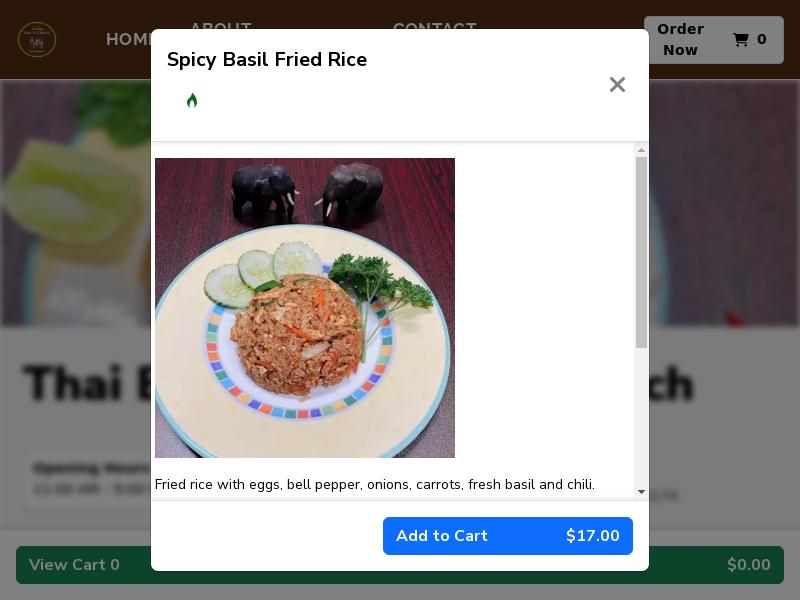
Task: Click the $17.00 price label
Action: coord(592,536)
